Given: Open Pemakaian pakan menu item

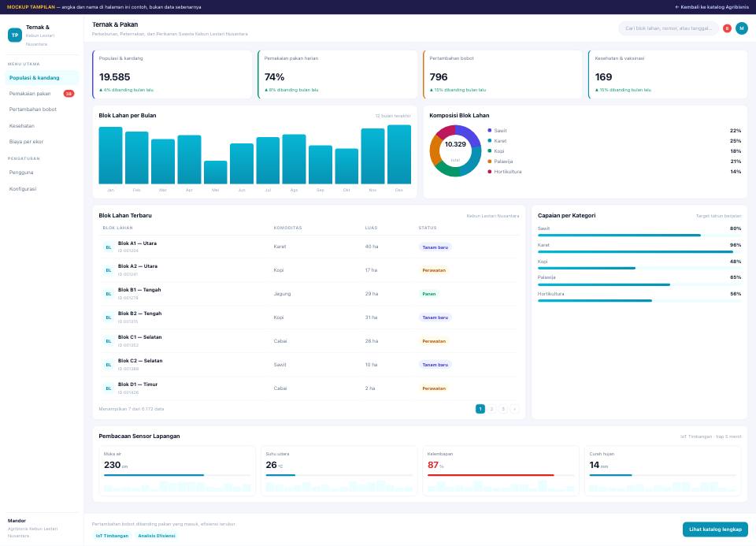Looking at the screenshot, I should [x=42, y=94].
